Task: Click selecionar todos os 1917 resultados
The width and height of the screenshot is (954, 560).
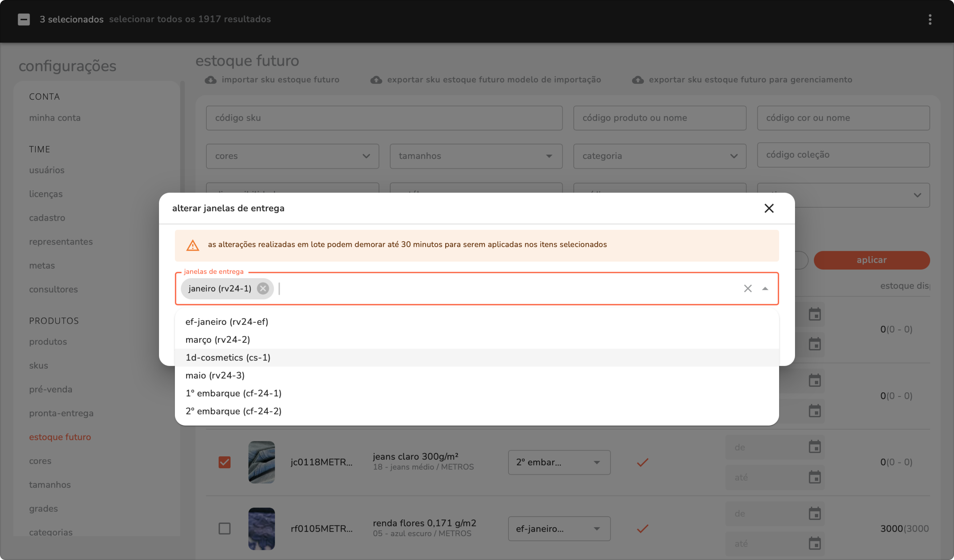Action: [190, 19]
